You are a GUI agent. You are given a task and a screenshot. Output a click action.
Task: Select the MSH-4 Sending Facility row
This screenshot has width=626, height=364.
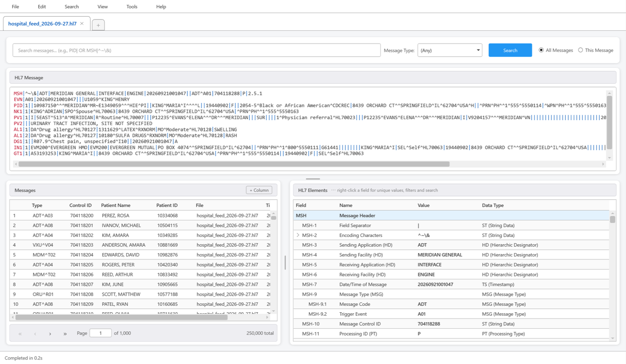(451, 255)
